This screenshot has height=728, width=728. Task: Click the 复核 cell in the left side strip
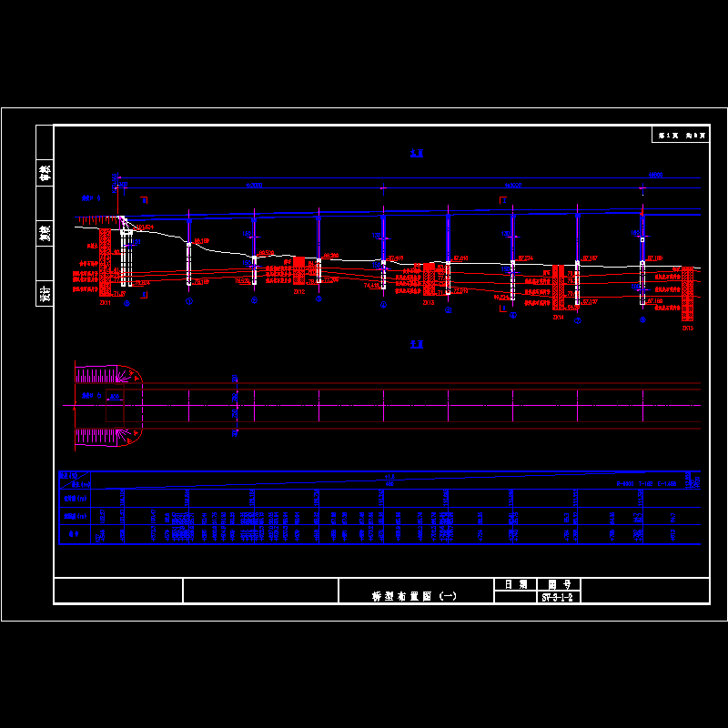tap(45, 233)
